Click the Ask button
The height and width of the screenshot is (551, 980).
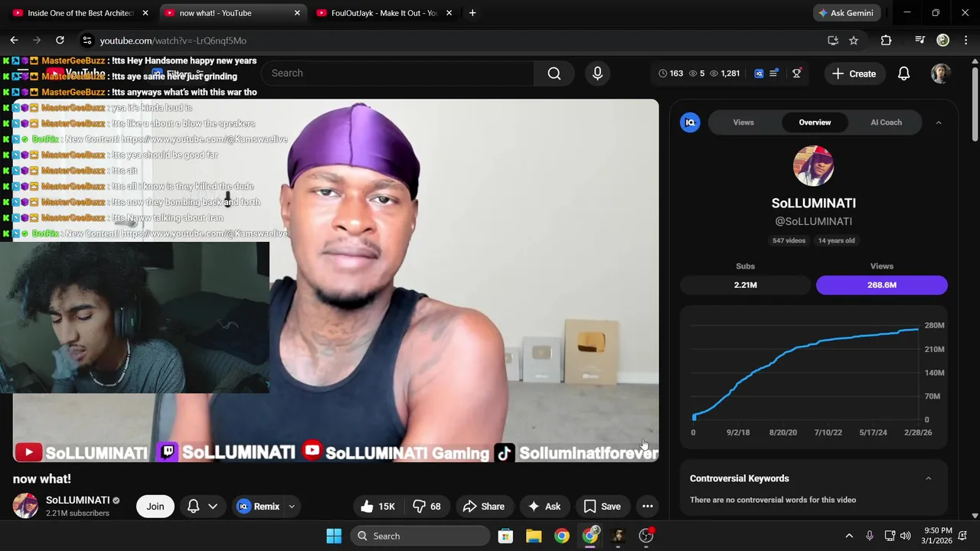click(544, 507)
